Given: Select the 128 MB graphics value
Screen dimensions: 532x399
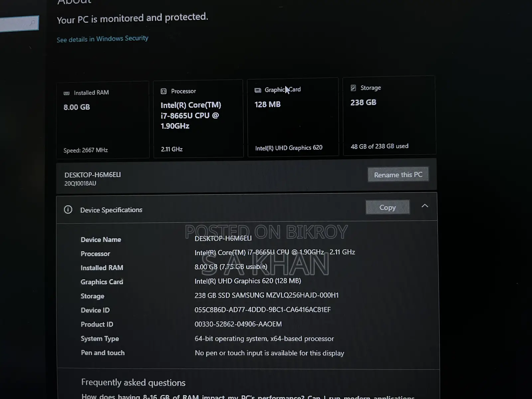Looking at the screenshot, I should pos(268,104).
